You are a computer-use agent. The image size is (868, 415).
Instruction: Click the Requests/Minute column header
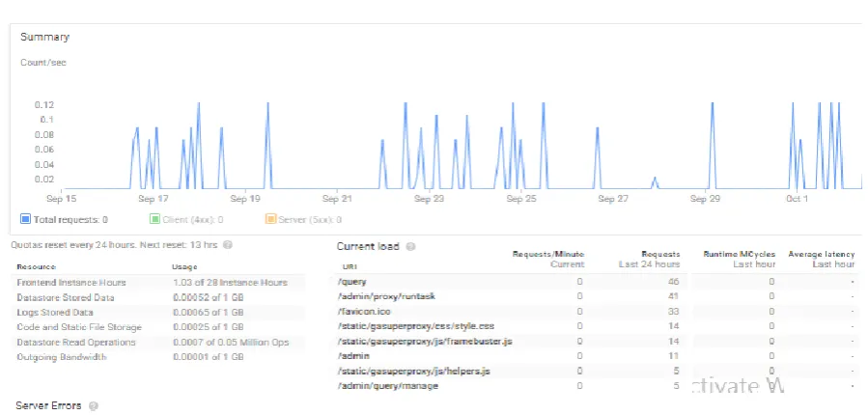click(548, 259)
